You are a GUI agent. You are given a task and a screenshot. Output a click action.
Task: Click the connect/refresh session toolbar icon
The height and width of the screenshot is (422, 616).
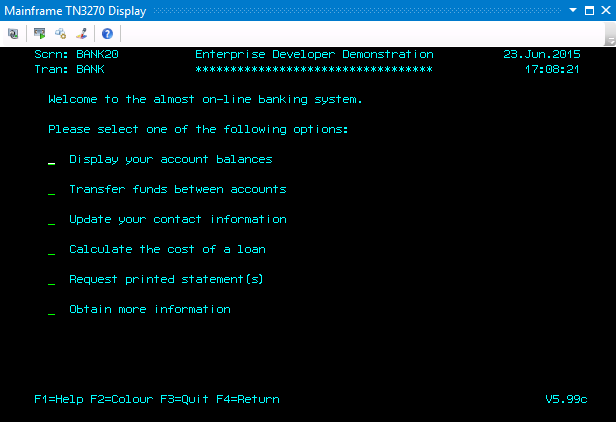pos(12,33)
